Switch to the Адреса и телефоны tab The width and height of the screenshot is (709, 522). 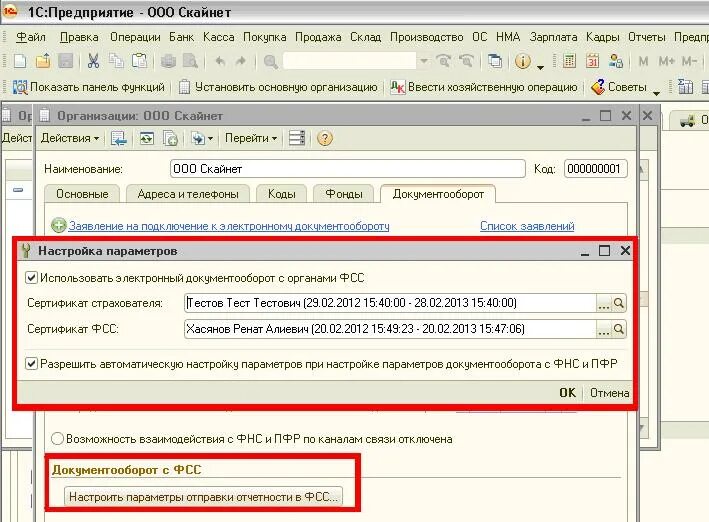(188, 194)
